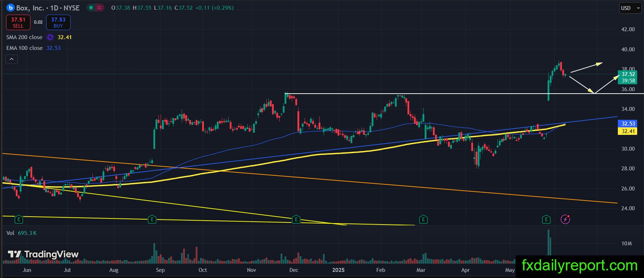Viewport: 644px width, 278px height.
Task: Click the blue Box, Inc. logo icon
Action: click(x=10, y=8)
